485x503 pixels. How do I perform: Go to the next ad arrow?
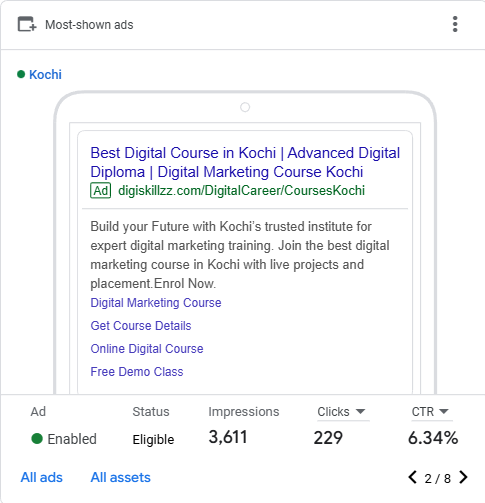click(463, 477)
